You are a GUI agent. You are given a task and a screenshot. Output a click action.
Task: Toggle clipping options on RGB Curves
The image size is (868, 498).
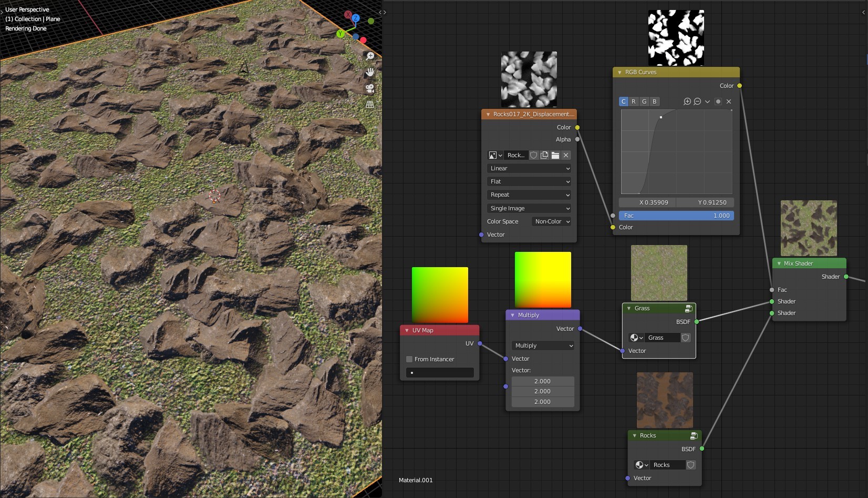[718, 101]
